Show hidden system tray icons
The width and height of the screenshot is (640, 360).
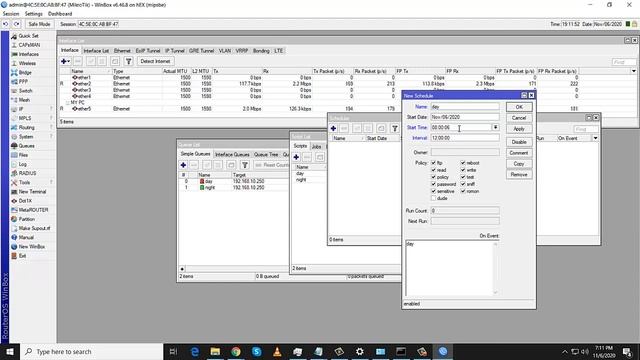[x=564, y=351]
